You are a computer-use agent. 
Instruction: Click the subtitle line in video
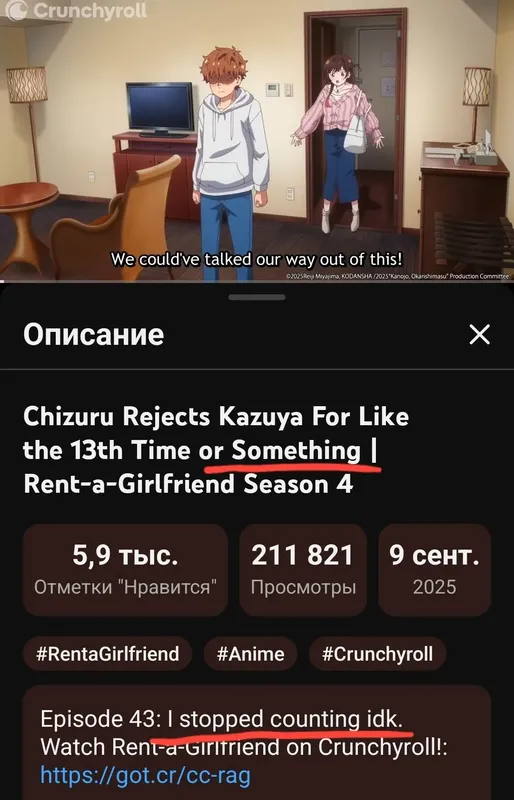[x=256, y=259]
